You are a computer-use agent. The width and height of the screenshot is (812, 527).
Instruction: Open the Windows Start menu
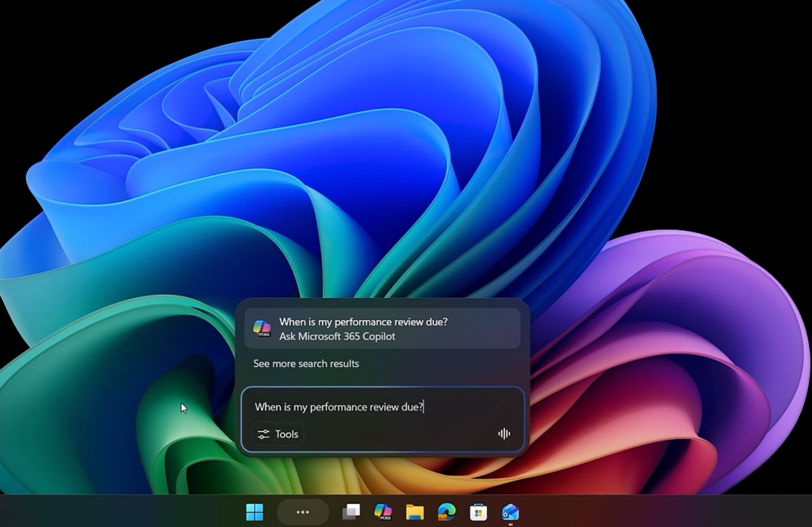point(255,512)
